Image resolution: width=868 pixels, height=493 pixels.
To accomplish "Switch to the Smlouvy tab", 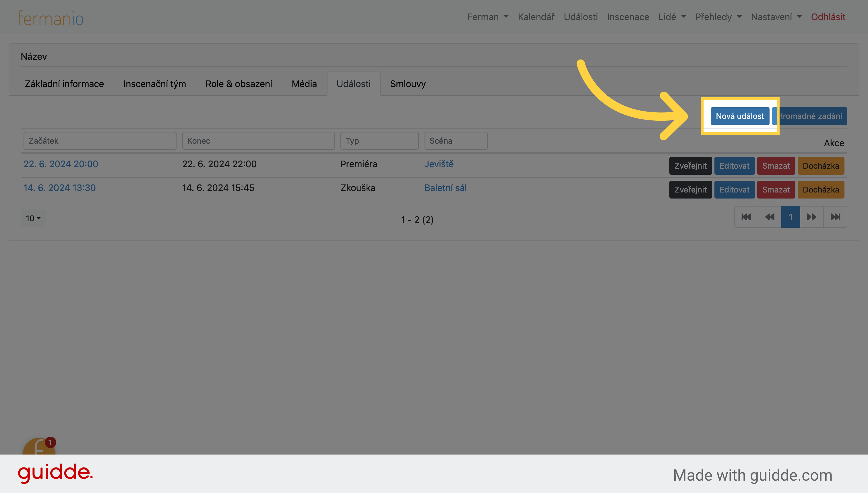I will 408,84.
